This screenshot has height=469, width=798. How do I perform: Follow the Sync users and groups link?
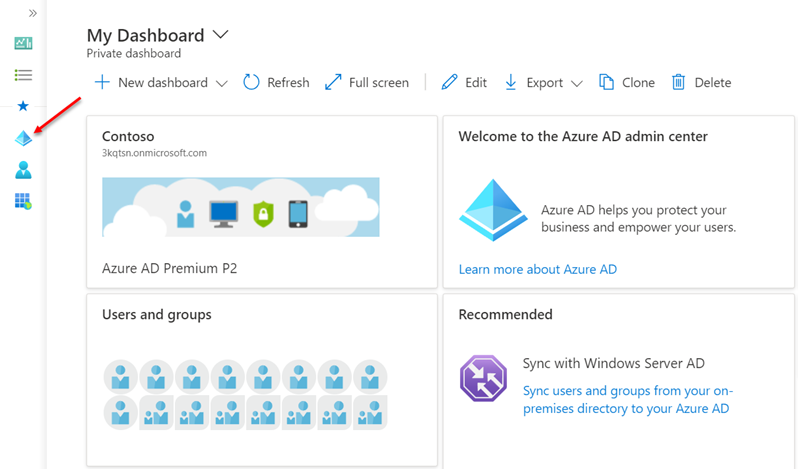pos(628,399)
